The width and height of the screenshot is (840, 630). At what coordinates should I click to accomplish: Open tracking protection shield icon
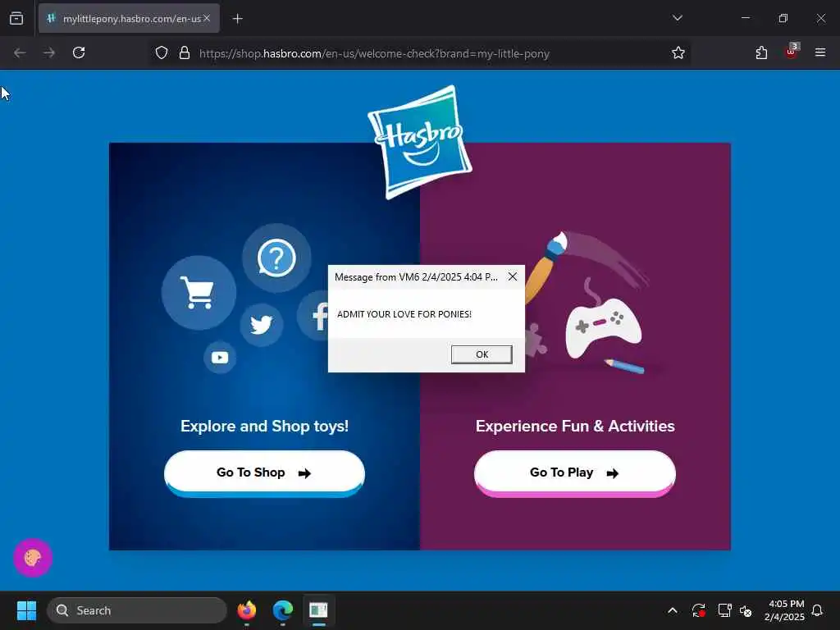click(x=162, y=52)
